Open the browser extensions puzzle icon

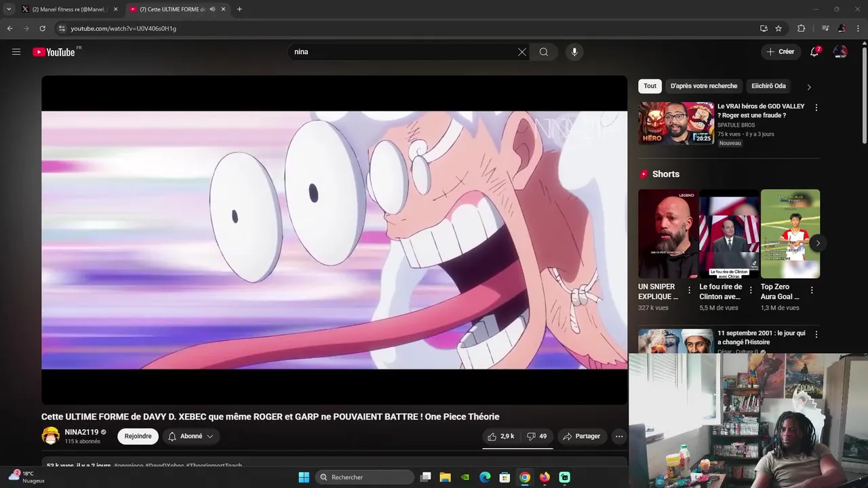pyautogui.click(x=801, y=28)
